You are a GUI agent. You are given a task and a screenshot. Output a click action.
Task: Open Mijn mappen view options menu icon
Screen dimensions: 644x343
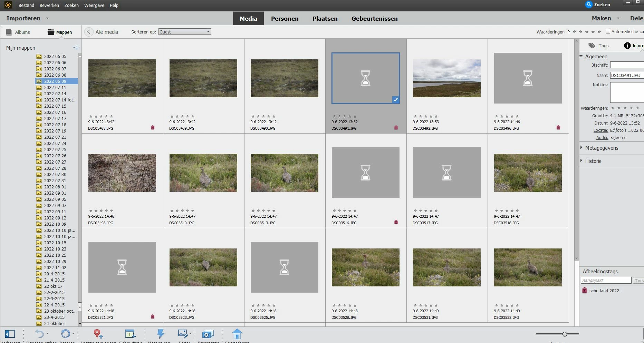pyautogui.click(x=76, y=48)
